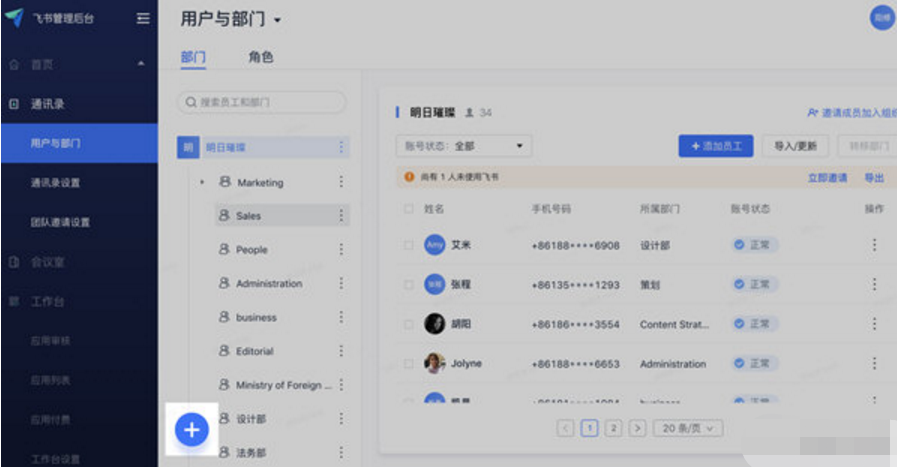The height and width of the screenshot is (467, 897).
Task: Click the member count icon beside 34
Action: point(469,113)
